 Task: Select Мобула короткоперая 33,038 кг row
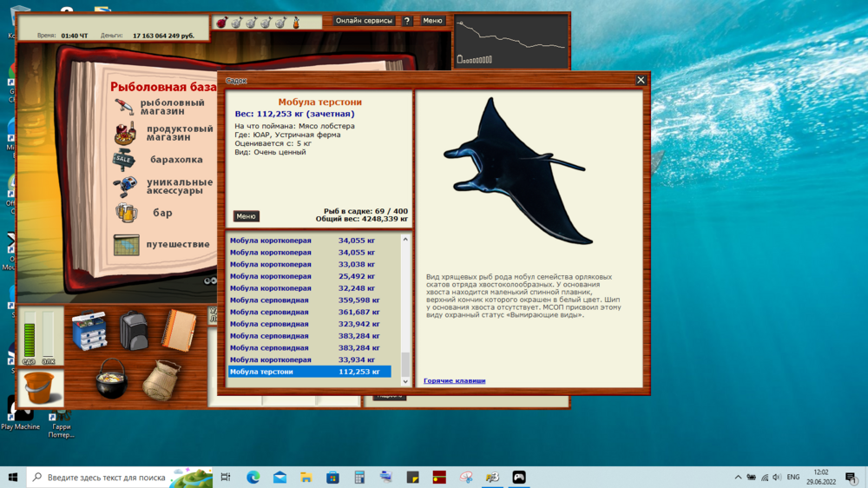tap(310, 264)
